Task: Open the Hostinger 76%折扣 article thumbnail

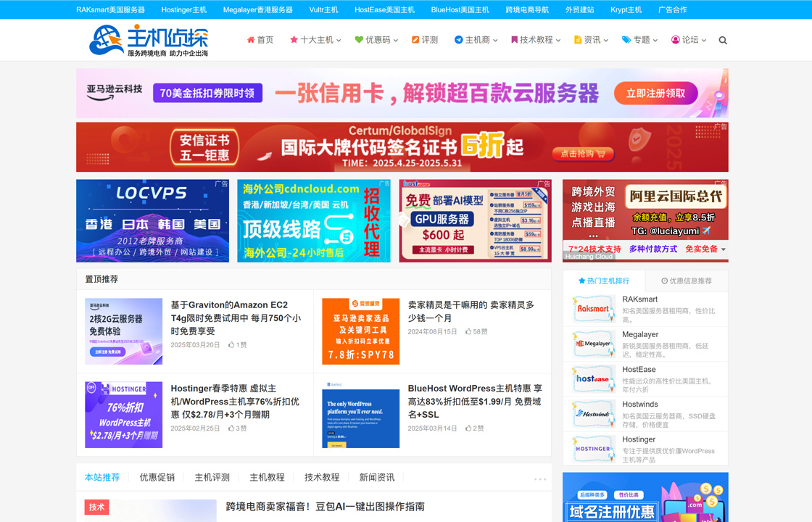Action: [124, 415]
